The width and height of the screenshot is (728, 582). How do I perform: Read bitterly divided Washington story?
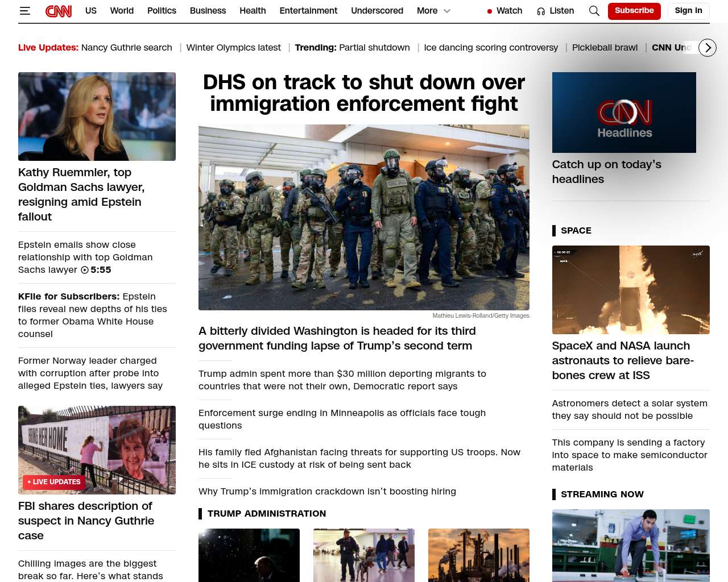337,338
